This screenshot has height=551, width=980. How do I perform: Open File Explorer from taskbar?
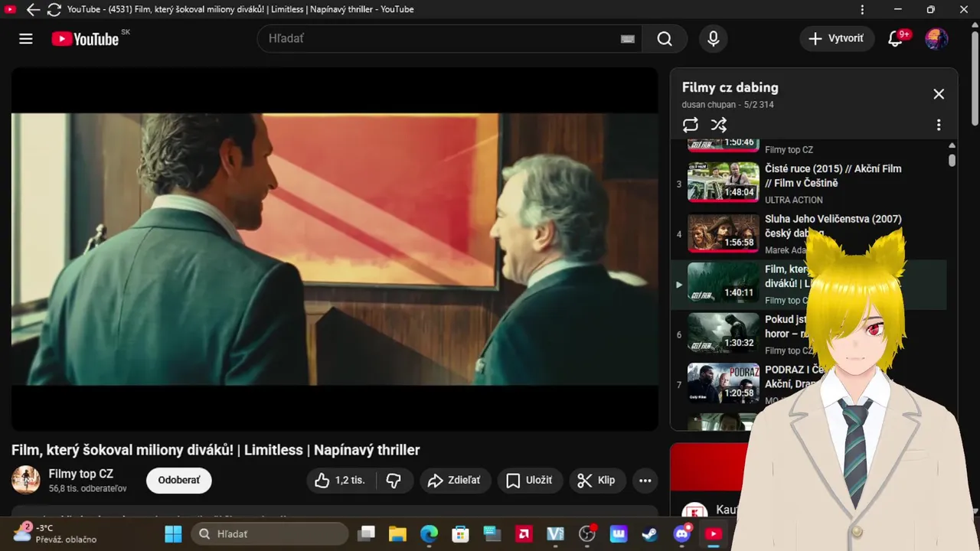pos(397,533)
